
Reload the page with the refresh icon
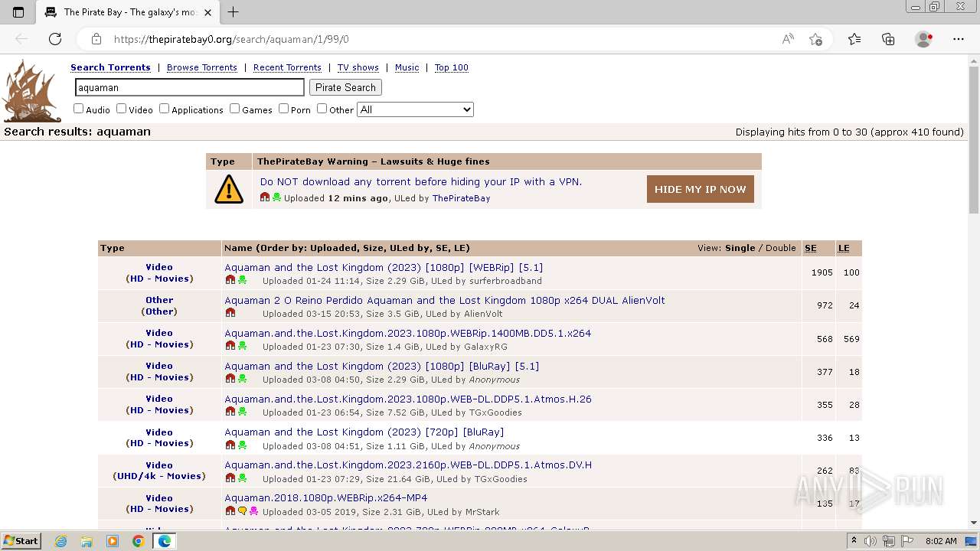[55, 39]
